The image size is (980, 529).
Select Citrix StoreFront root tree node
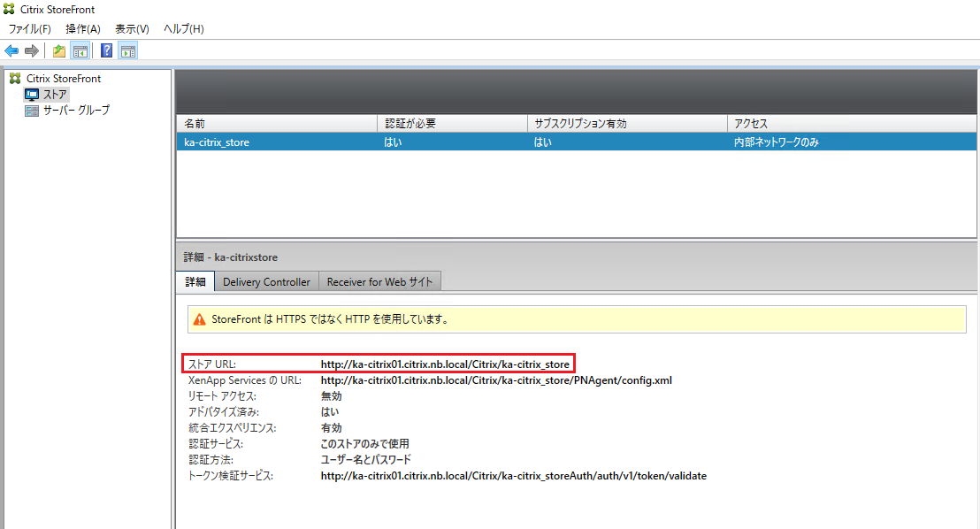pyautogui.click(x=64, y=78)
